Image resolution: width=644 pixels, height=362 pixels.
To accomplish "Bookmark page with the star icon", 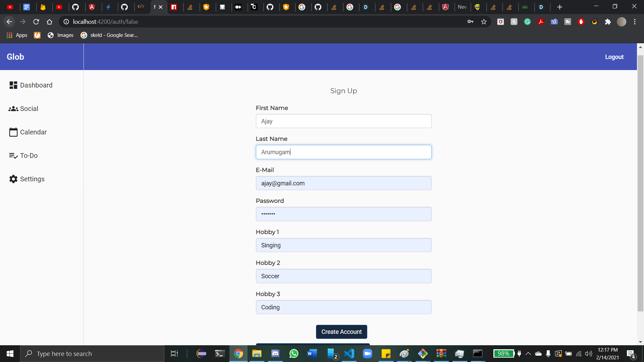I will click(484, 22).
